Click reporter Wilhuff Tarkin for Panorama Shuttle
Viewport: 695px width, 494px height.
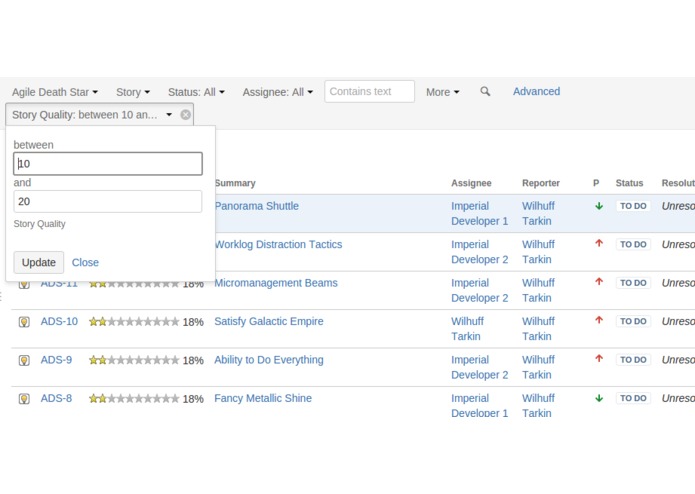538,214
